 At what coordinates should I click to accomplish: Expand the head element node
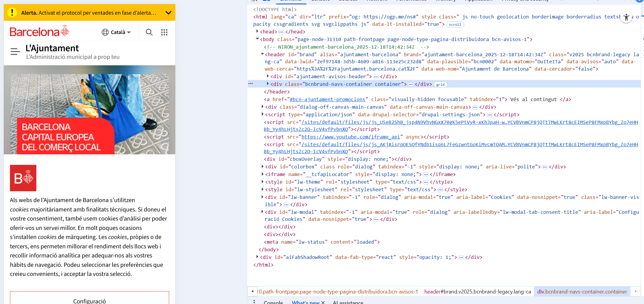coord(257,31)
